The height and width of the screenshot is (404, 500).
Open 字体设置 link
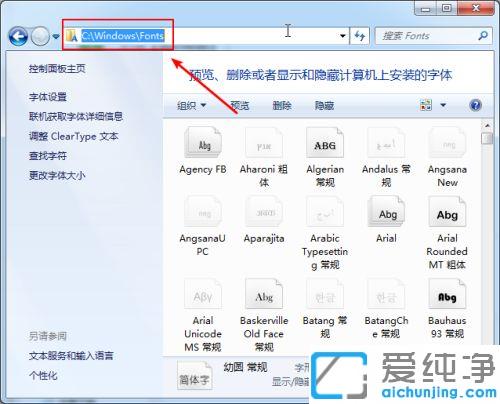(x=48, y=97)
